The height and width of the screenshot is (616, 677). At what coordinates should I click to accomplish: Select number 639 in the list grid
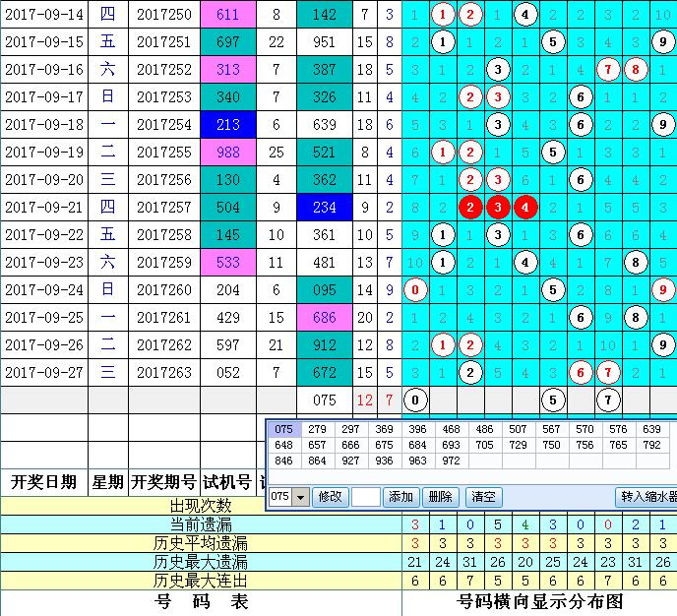pyautogui.click(x=651, y=429)
